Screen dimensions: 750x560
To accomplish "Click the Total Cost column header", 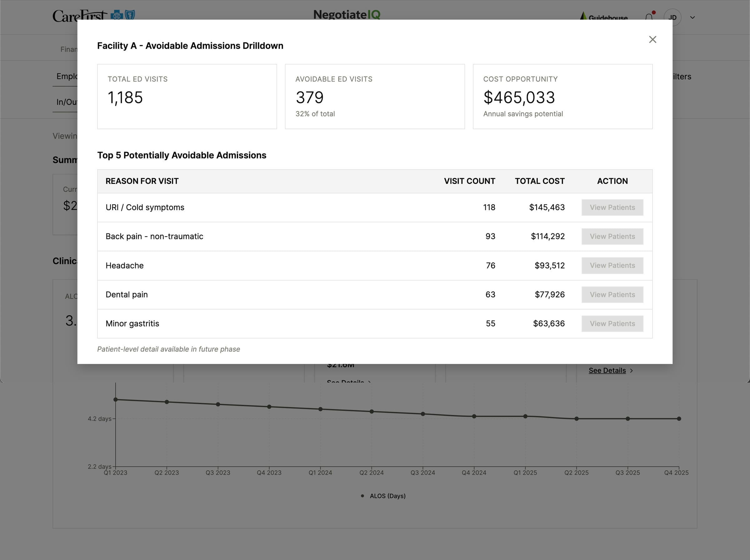I will [x=539, y=181].
